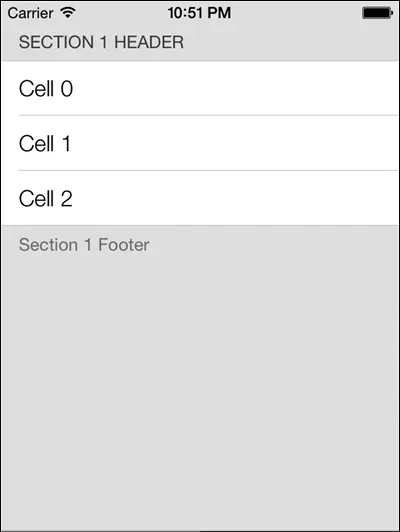
Task: Tap the SECTION 1 HEADER label
Action: pyautogui.click(x=101, y=42)
